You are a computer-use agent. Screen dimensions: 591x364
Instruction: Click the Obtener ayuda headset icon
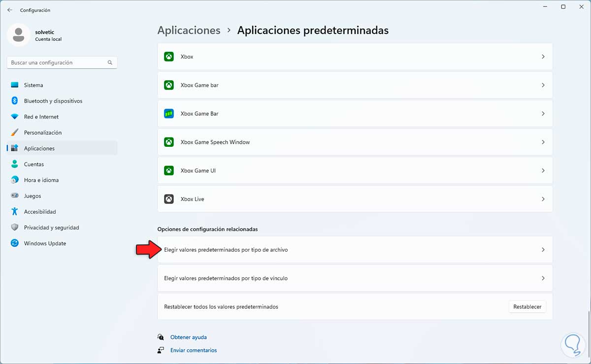pyautogui.click(x=161, y=337)
